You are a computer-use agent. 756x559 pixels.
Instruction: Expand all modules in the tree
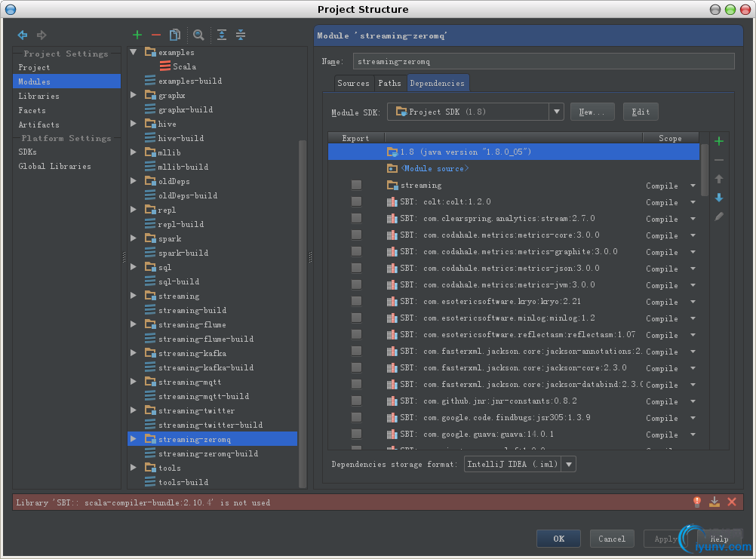tap(221, 35)
